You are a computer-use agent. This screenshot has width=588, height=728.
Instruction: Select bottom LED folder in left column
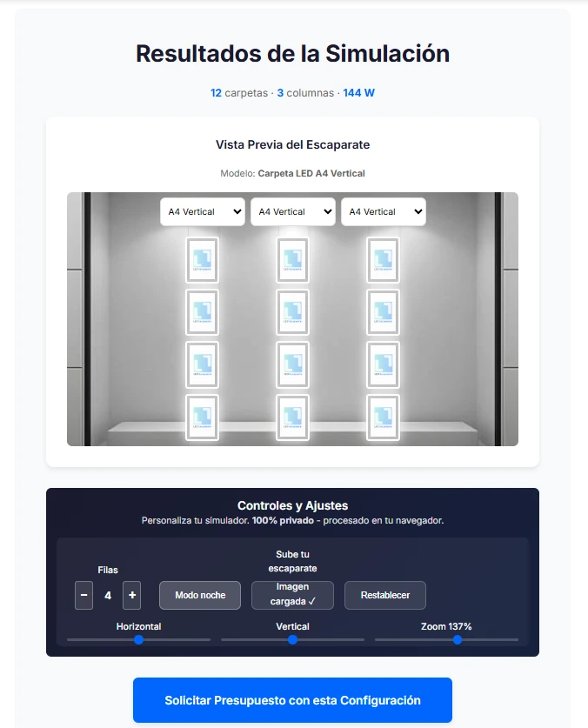202,417
